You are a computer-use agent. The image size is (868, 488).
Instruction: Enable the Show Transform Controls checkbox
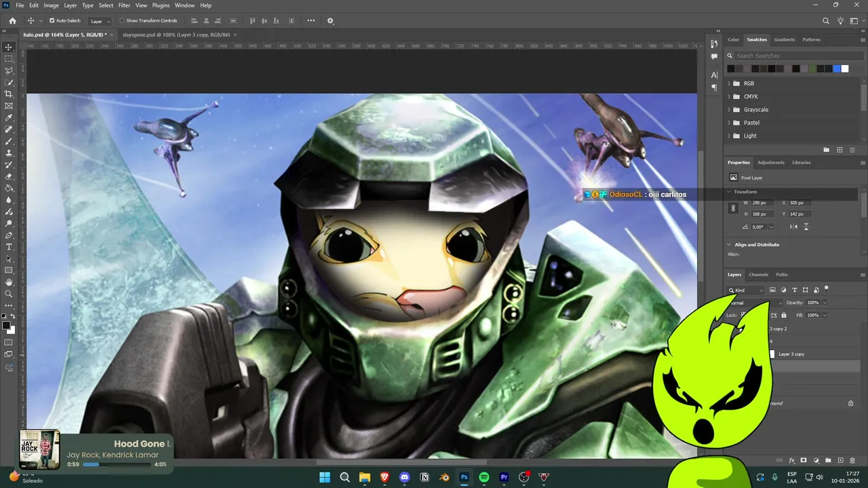coord(122,21)
